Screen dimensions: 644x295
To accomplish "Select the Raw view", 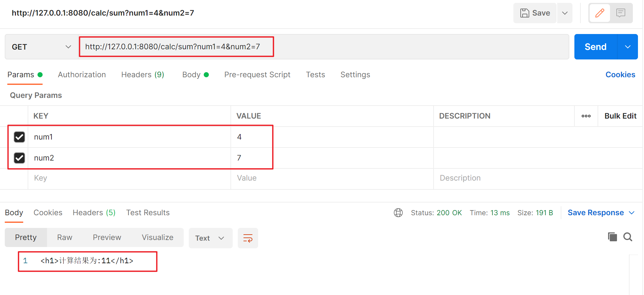I will (x=65, y=237).
